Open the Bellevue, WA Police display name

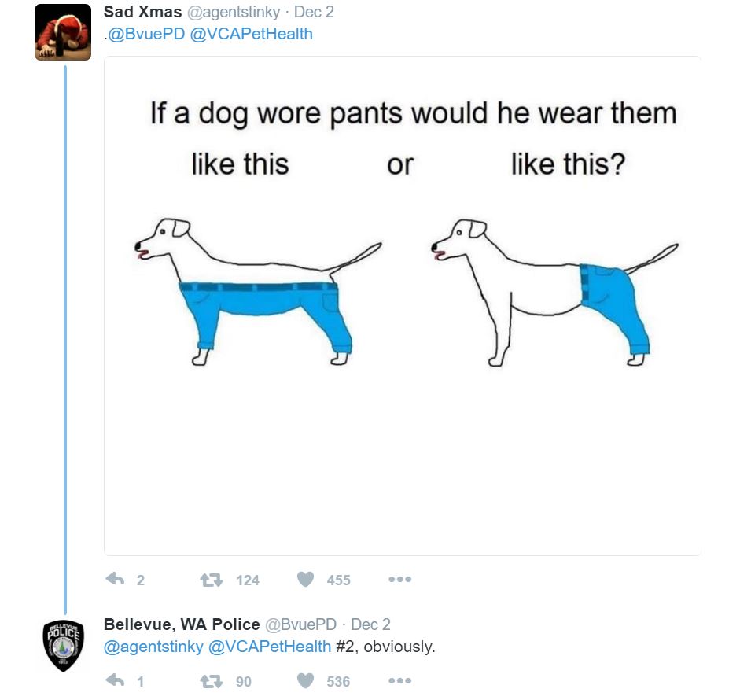tap(182, 624)
